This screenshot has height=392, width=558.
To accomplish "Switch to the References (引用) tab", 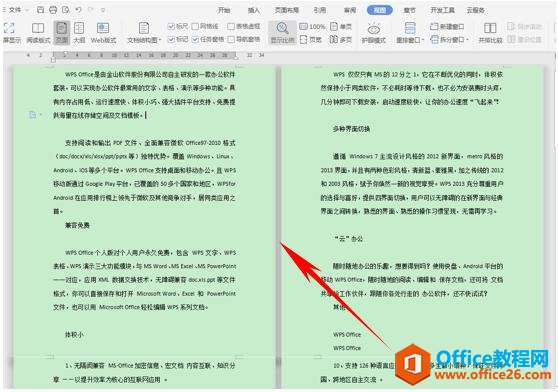I will (x=320, y=10).
